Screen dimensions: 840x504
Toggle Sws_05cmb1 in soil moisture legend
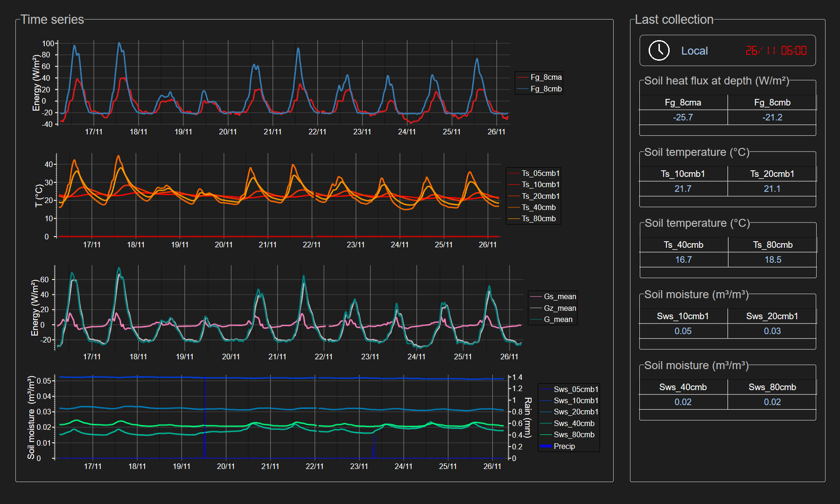[x=575, y=390]
